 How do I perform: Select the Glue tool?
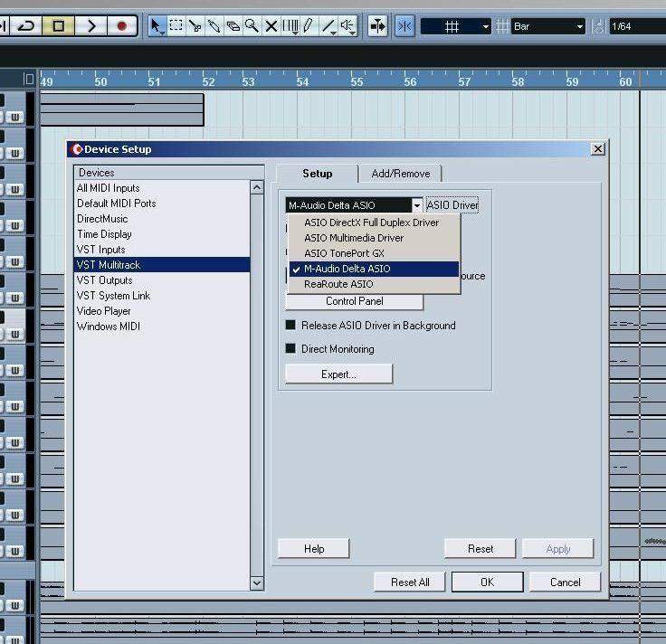point(214,26)
